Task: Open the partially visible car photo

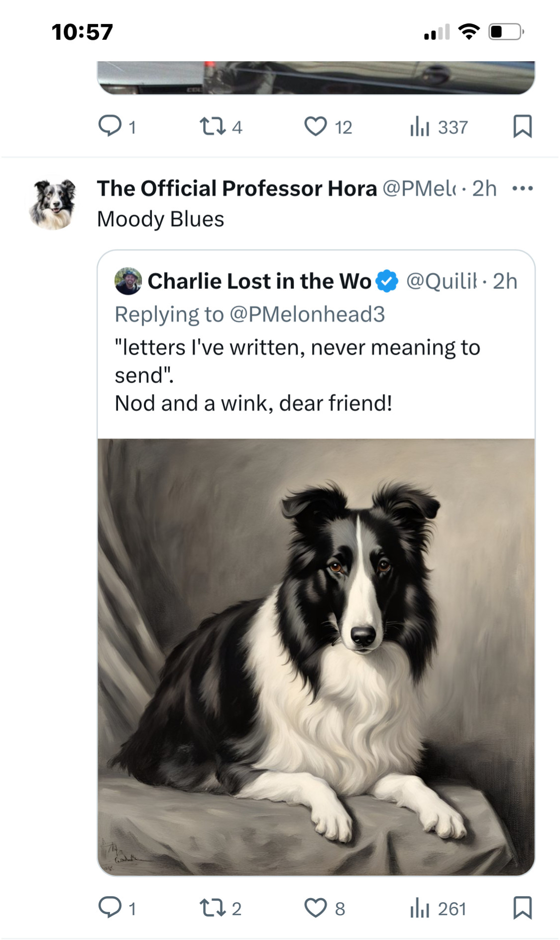Action: (316, 78)
